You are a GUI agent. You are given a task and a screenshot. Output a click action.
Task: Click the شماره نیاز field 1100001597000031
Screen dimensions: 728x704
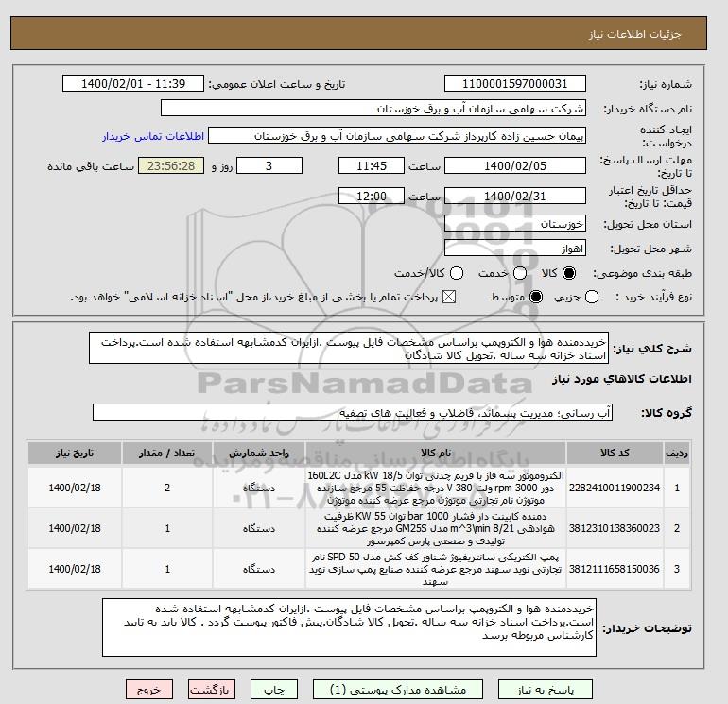click(515, 83)
